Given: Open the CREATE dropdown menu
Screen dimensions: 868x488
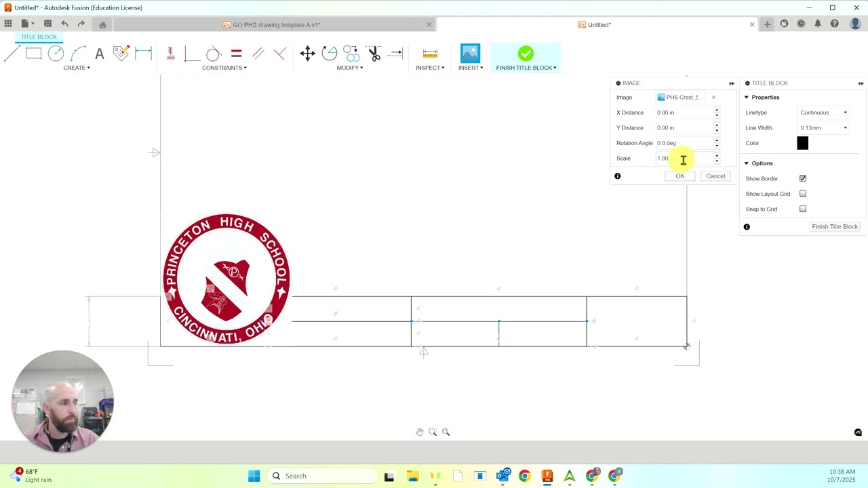Looking at the screenshot, I should pos(77,68).
